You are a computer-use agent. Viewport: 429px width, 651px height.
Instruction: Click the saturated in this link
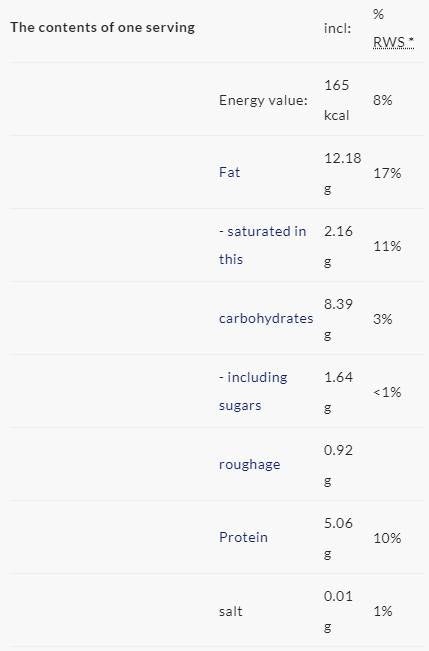click(x=262, y=245)
